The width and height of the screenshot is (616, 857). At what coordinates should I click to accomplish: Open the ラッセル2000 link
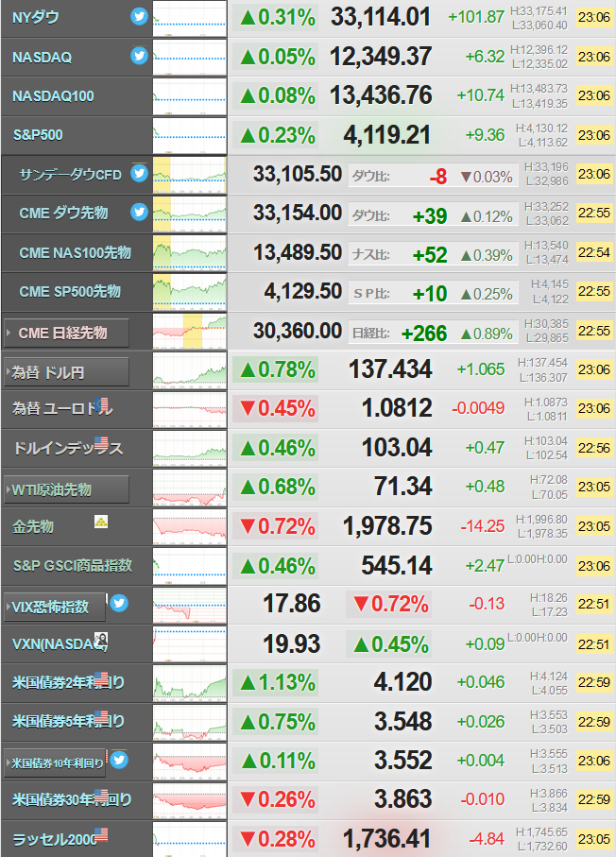[x=55, y=839]
